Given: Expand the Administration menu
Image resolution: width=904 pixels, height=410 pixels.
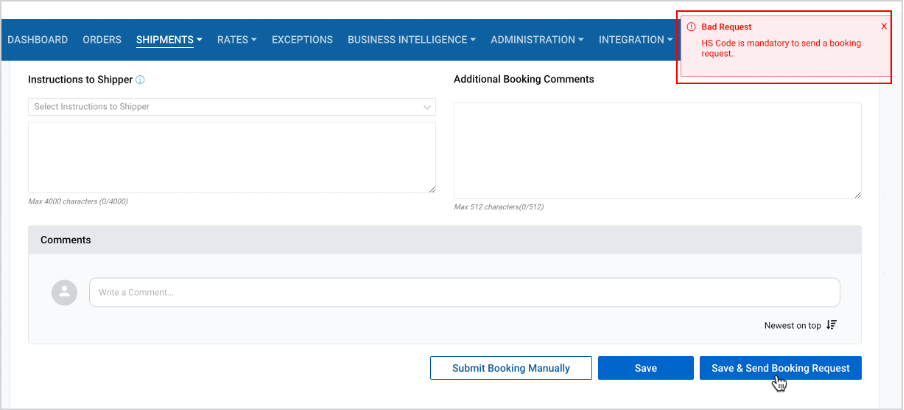Looking at the screenshot, I should coord(537,40).
